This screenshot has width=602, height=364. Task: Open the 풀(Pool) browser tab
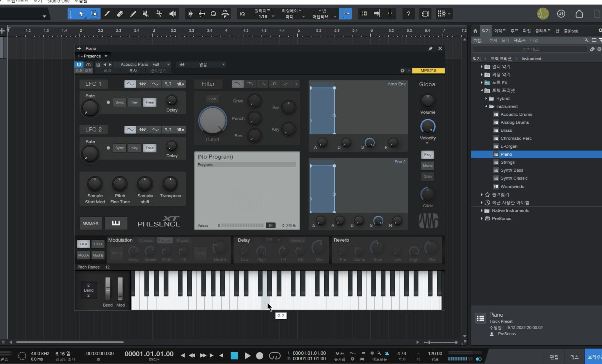pos(571,31)
